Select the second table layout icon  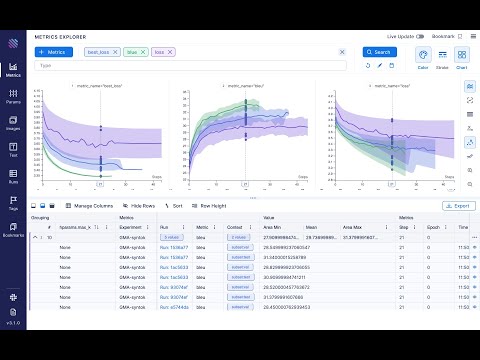43,206
